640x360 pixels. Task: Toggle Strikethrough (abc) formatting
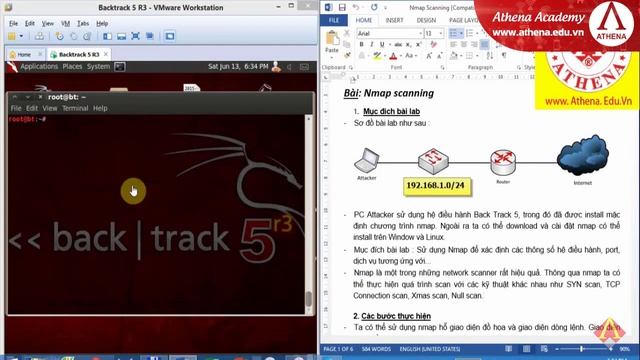pyautogui.click(x=398, y=44)
